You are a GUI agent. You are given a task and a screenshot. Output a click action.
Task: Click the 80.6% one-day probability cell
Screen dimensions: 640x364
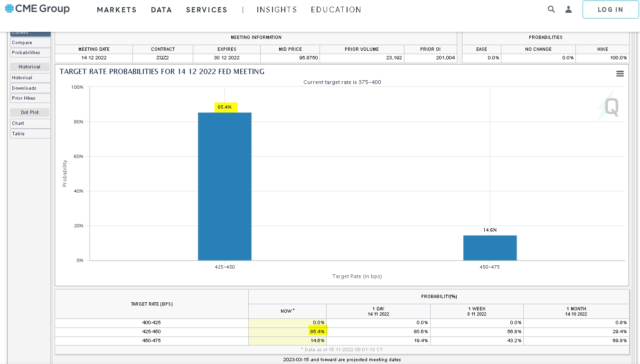click(378, 332)
